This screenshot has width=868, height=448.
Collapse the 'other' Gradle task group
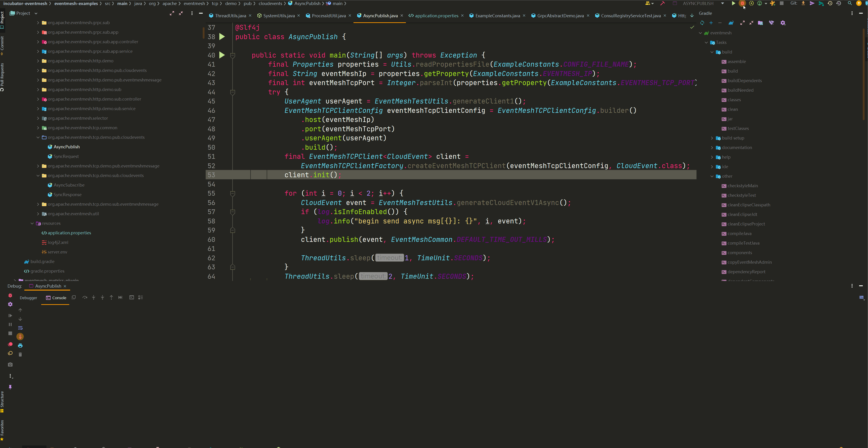[x=712, y=176]
